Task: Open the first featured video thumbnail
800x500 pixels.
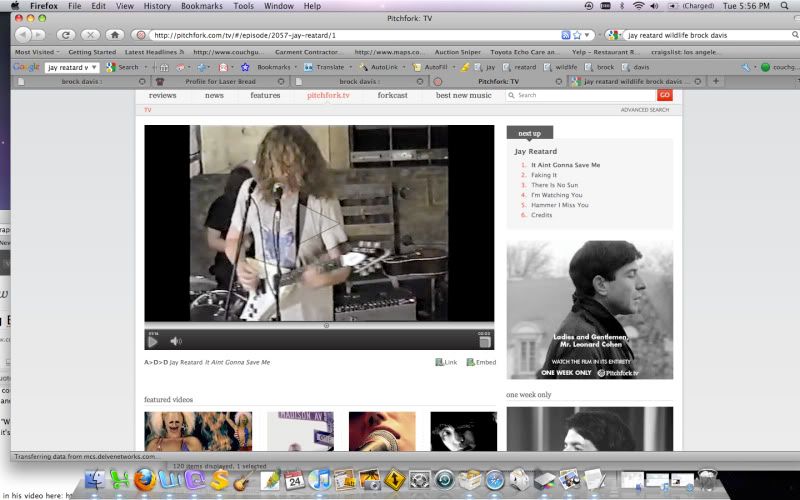Action: pyautogui.click(x=198, y=431)
